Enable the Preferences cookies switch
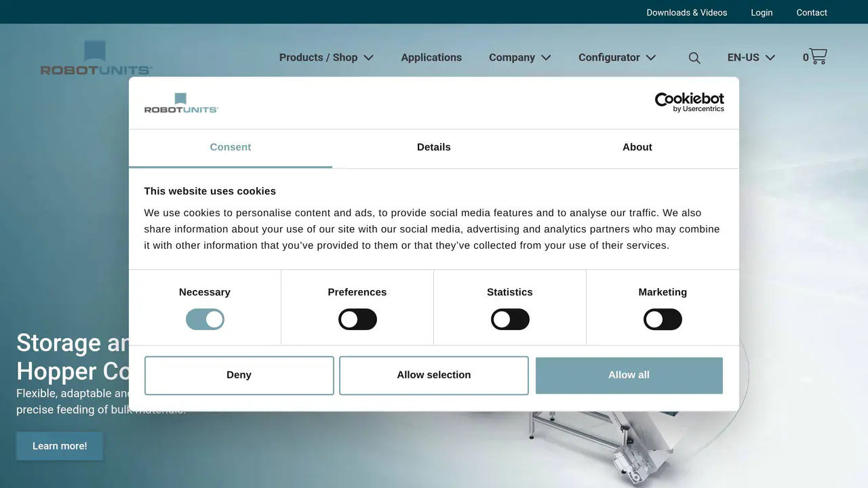 pyautogui.click(x=357, y=319)
